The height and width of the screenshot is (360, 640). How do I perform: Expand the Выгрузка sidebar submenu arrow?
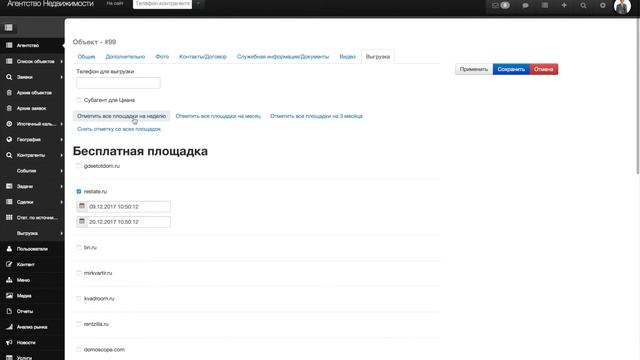62,233
